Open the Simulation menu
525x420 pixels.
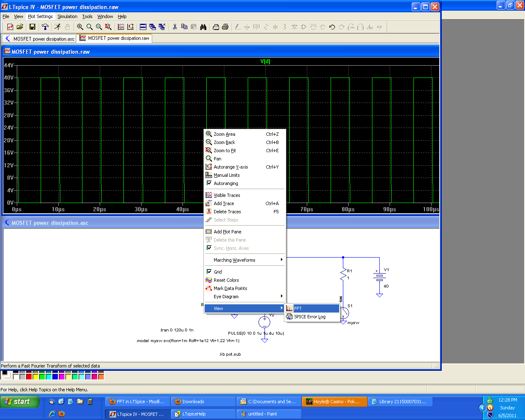67,16
